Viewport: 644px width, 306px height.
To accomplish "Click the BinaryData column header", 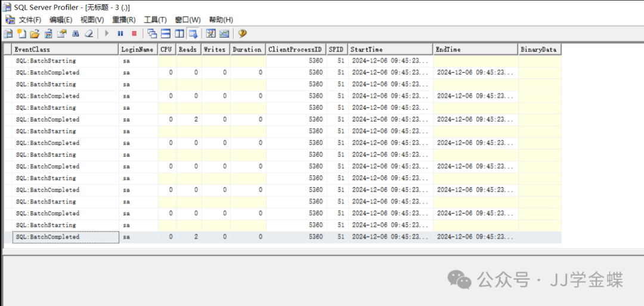I will [540, 50].
